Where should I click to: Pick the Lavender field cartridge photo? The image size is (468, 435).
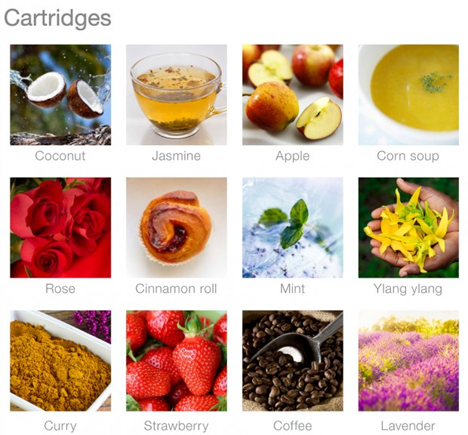point(408,361)
